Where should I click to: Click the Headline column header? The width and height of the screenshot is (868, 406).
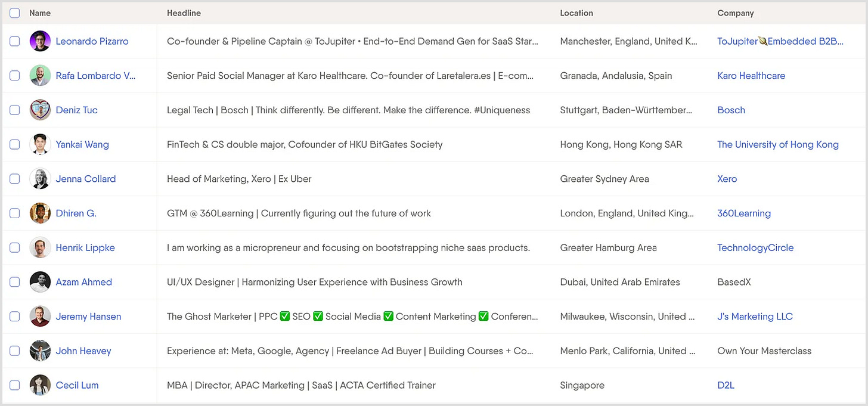pyautogui.click(x=184, y=13)
